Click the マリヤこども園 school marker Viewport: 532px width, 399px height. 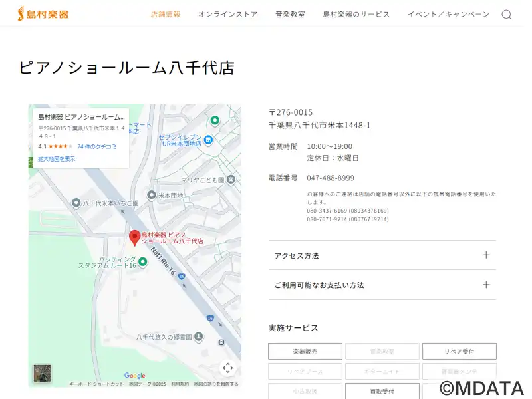(x=231, y=179)
